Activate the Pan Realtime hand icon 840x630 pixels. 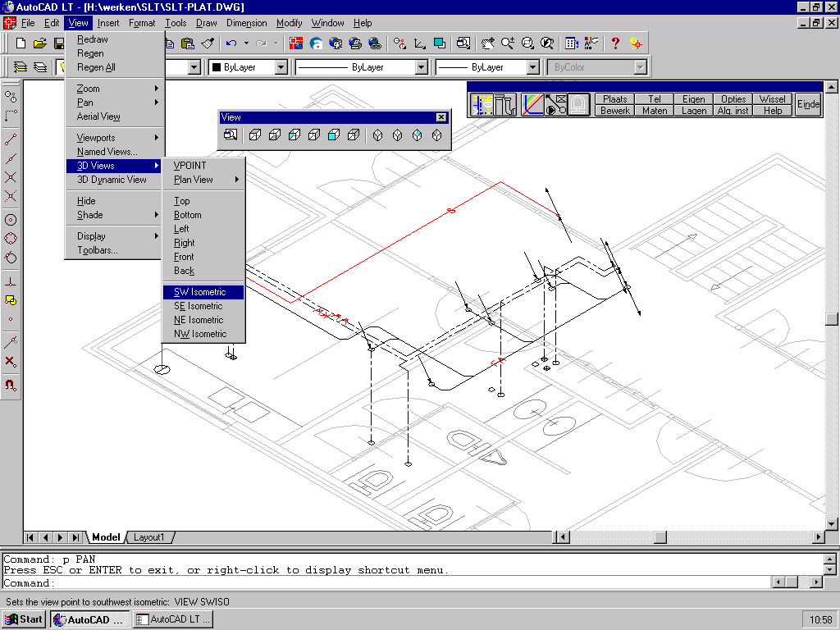487,43
